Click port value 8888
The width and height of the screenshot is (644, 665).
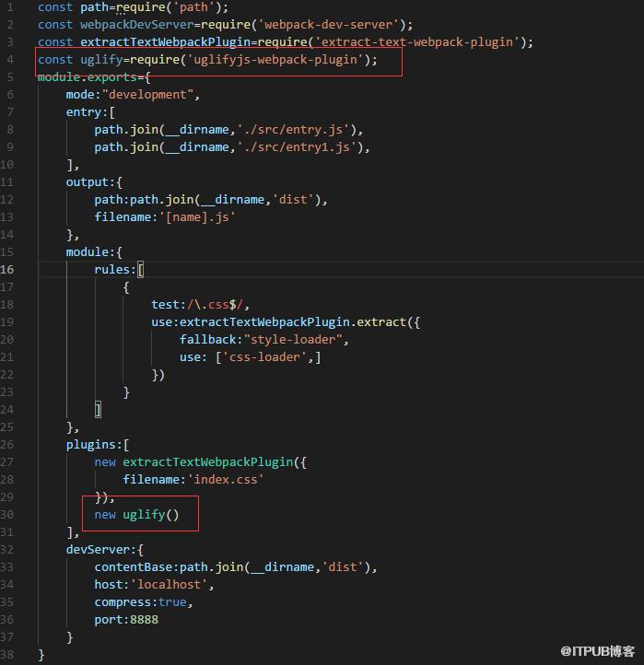(x=145, y=619)
